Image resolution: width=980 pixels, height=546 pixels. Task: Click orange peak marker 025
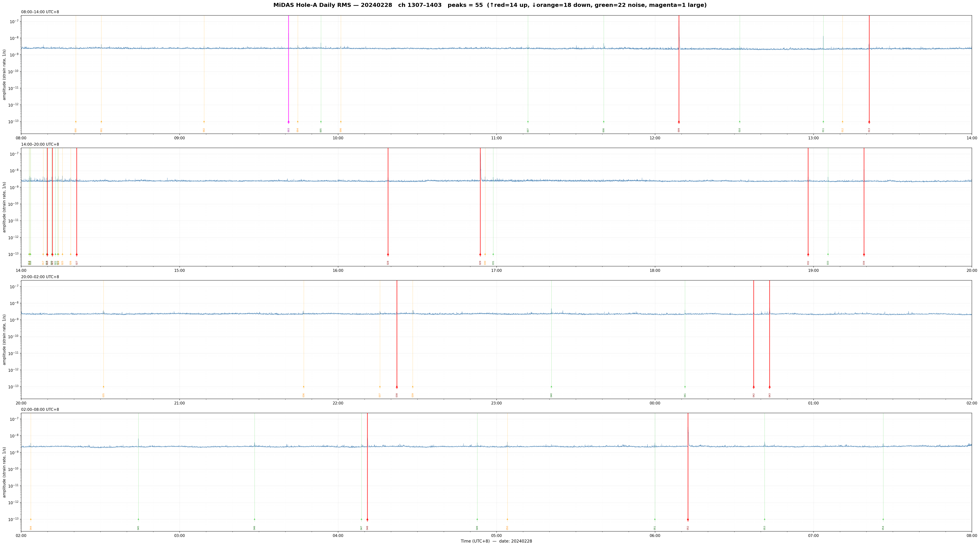pos(62,254)
